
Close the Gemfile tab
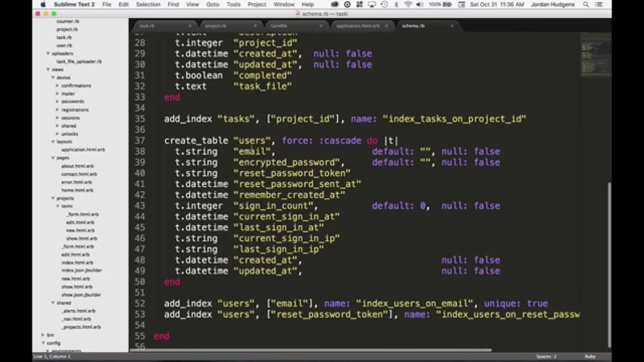(321, 26)
